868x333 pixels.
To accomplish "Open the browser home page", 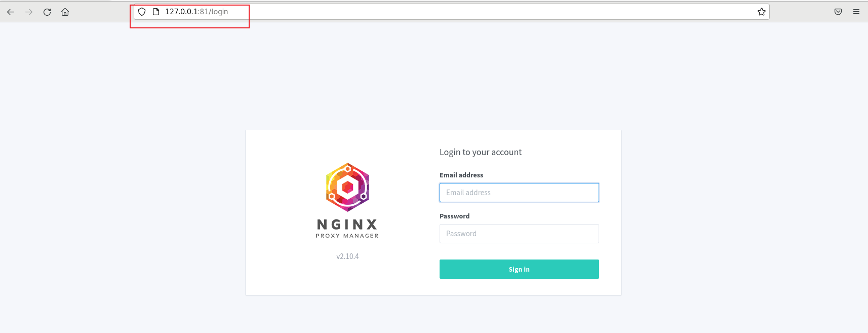I will click(x=65, y=12).
